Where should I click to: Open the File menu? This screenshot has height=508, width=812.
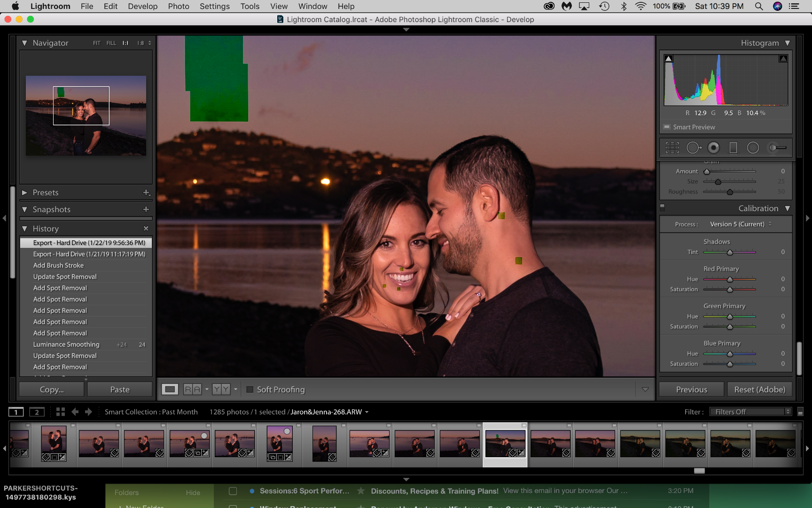pyautogui.click(x=87, y=6)
